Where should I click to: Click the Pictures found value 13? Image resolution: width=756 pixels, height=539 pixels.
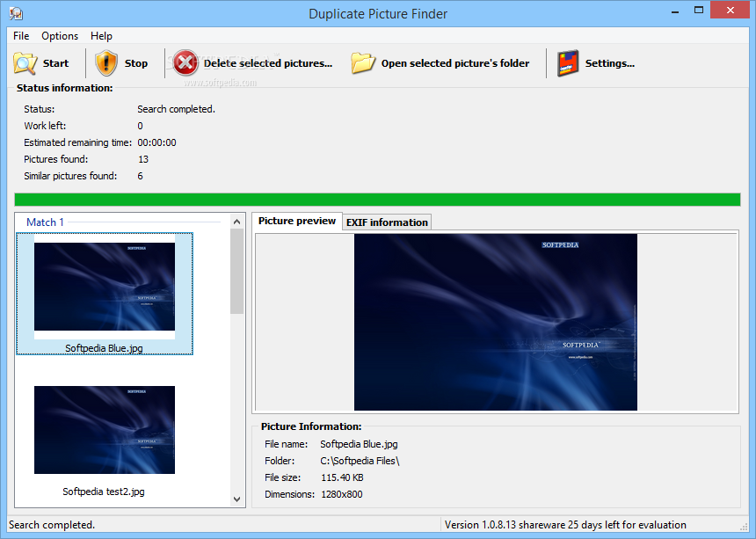point(143,159)
